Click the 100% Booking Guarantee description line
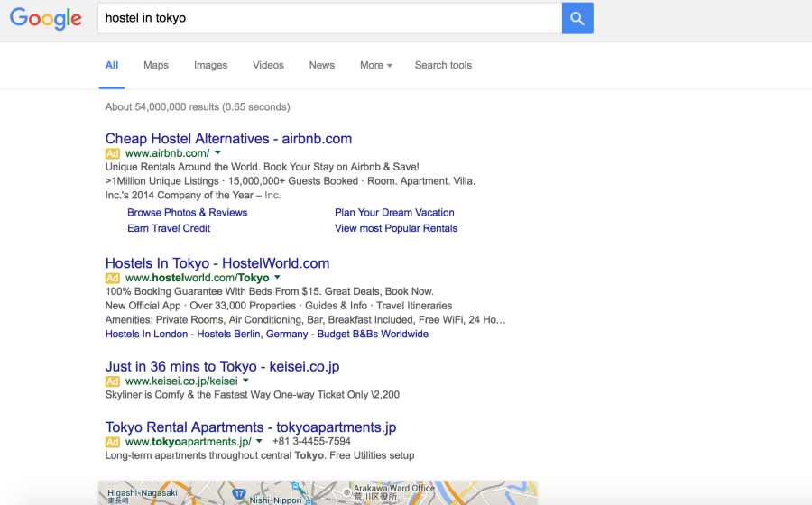The height and width of the screenshot is (505, 812). point(269,292)
